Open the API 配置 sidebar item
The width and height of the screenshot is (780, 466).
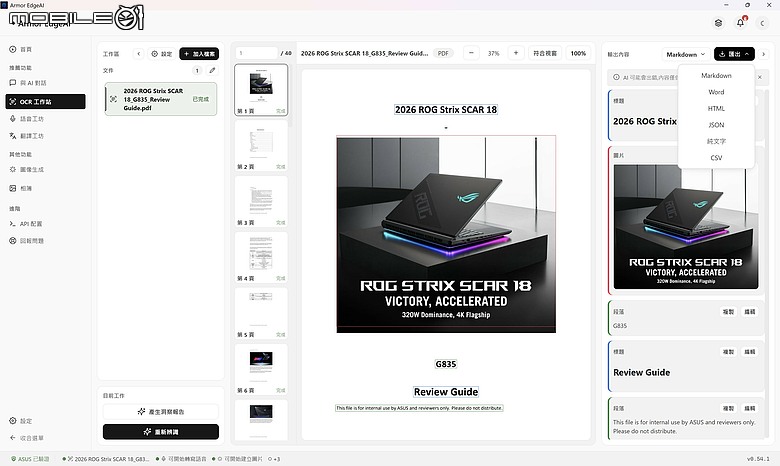tap(26, 224)
